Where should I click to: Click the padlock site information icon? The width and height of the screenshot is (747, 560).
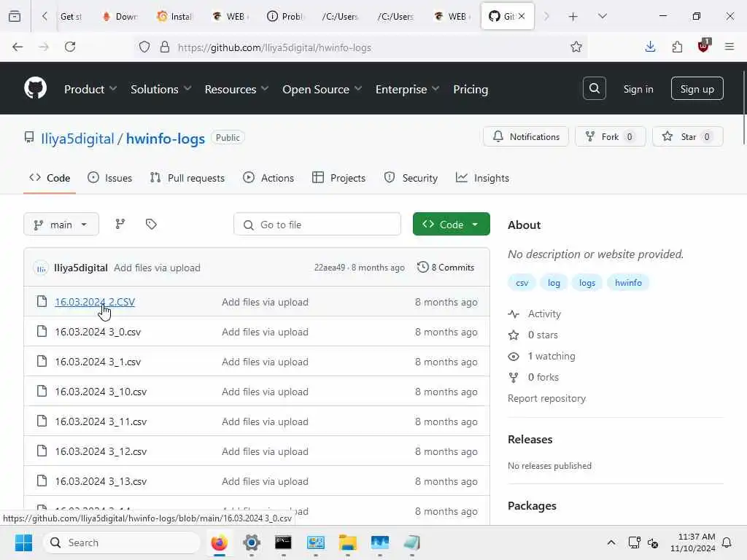point(165,47)
